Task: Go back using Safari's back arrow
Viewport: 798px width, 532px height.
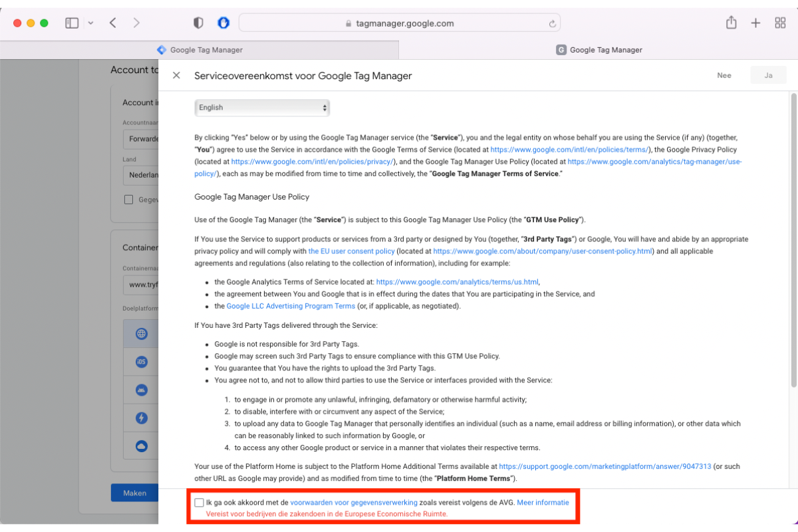Action: [113, 23]
